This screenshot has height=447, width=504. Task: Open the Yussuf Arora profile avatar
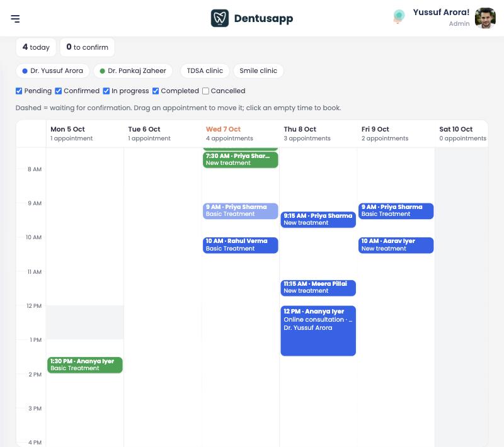pyautogui.click(x=485, y=18)
